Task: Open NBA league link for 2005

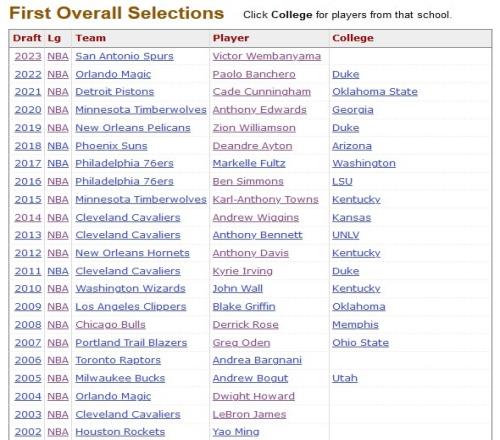Action: pyautogui.click(x=58, y=378)
